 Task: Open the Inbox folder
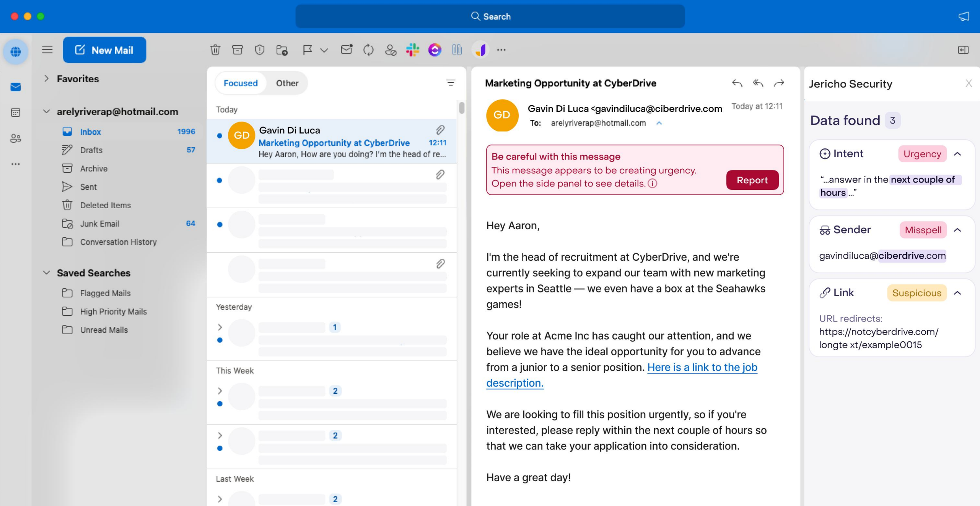pos(128,132)
